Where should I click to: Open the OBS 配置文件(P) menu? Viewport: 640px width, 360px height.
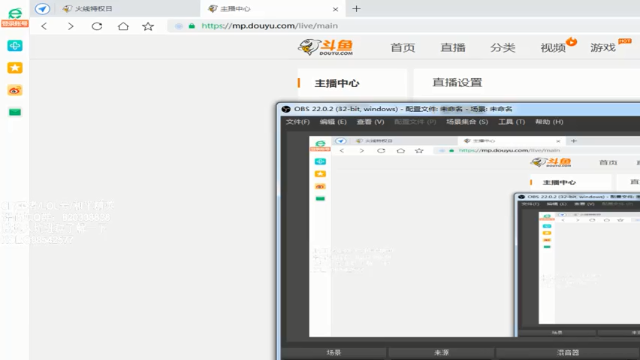(x=415, y=122)
